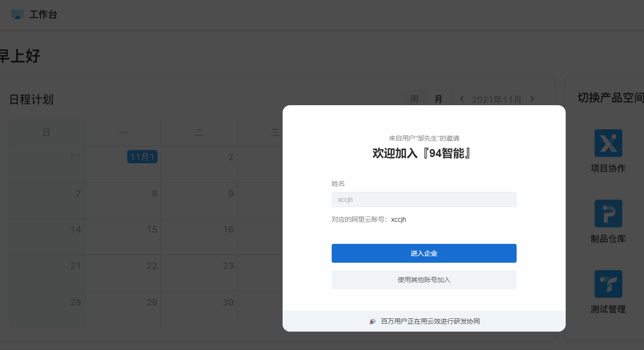Image resolution: width=644 pixels, height=350 pixels.
Task: Select calendar day 2
Action: pyautogui.click(x=231, y=157)
